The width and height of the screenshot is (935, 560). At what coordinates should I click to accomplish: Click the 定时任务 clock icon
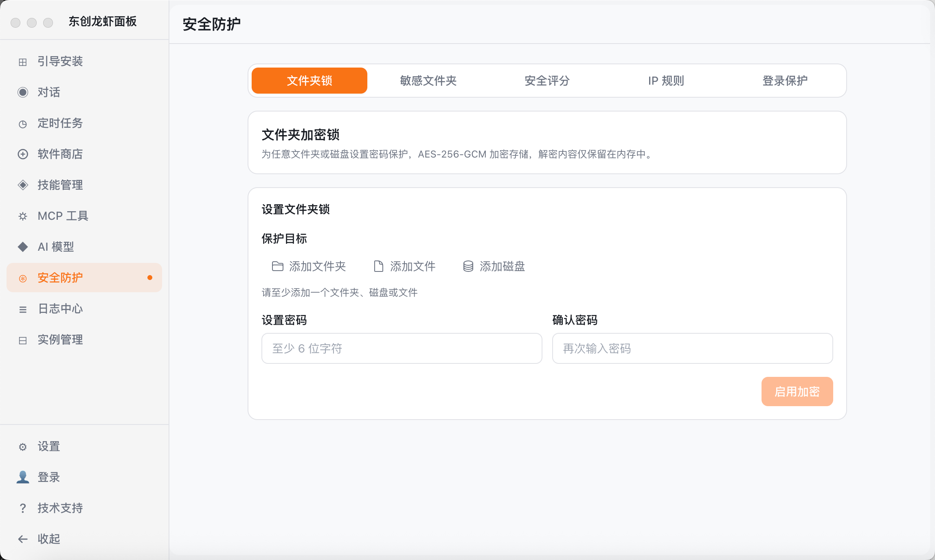pyautogui.click(x=23, y=124)
